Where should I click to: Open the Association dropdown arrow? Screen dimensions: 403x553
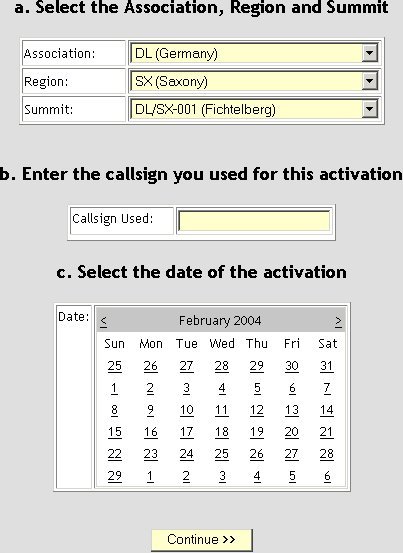point(370,53)
